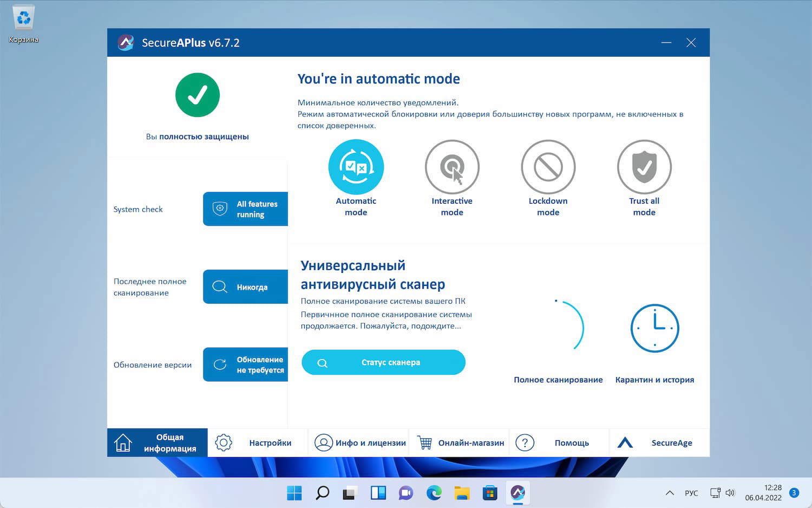Screen dimensions: 812x508
Task: Select the Automatic mode icon
Action: 356,167
